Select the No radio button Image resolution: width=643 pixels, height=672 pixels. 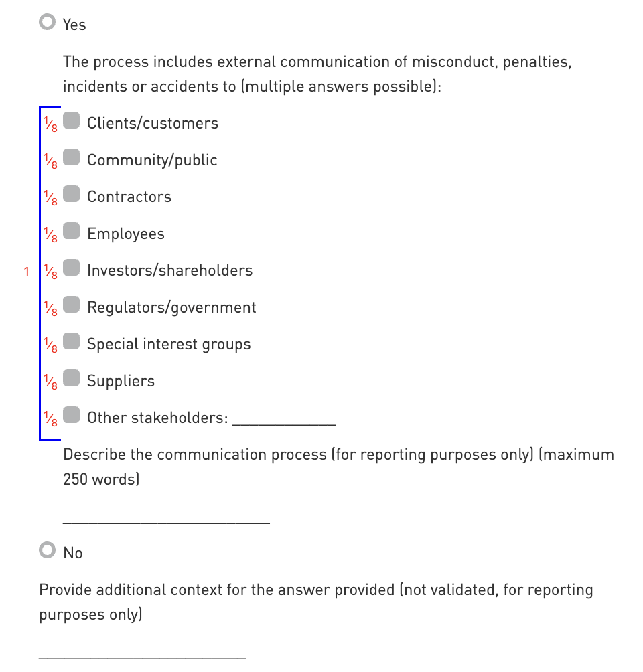point(47,551)
